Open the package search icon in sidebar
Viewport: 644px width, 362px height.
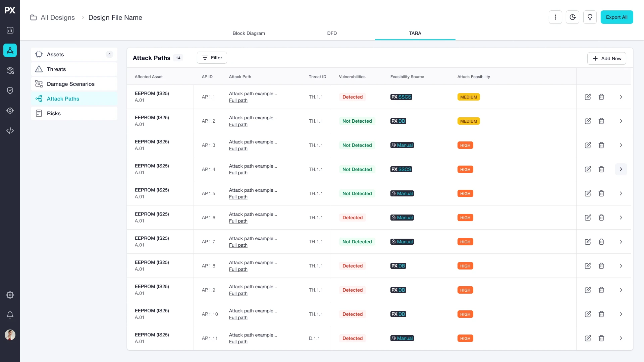[x=10, y=70]
